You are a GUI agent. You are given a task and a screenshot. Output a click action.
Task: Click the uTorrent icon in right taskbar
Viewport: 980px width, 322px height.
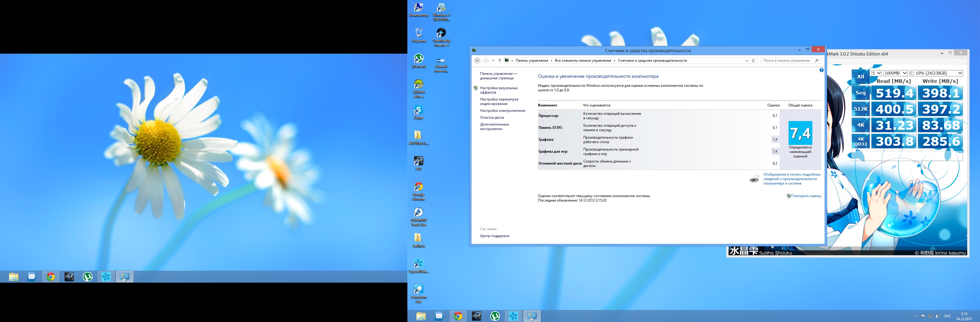tap(495, 316)
